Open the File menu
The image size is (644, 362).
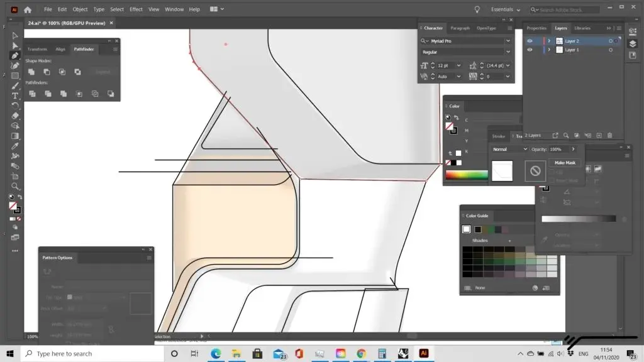tap(48, 9)
